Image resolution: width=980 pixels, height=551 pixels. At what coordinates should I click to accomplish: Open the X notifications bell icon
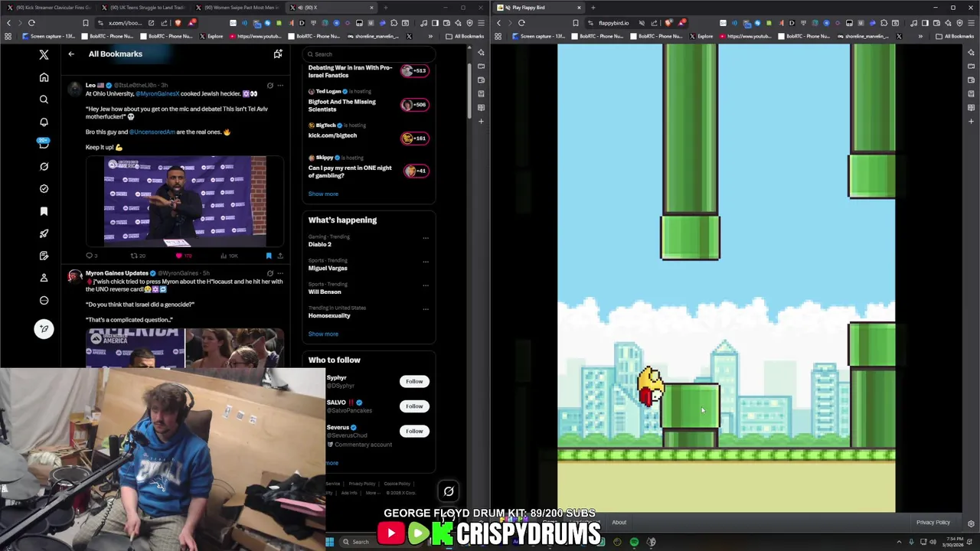point(44,122)
